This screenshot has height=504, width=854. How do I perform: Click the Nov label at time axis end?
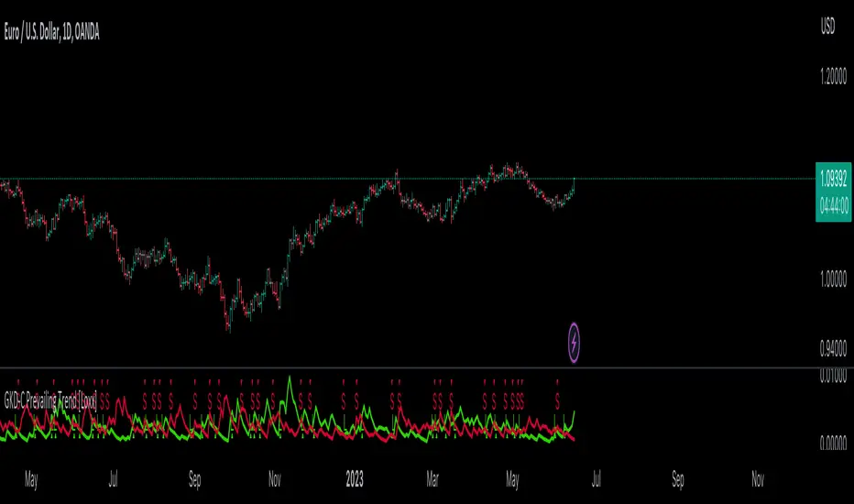click(758, 479)
